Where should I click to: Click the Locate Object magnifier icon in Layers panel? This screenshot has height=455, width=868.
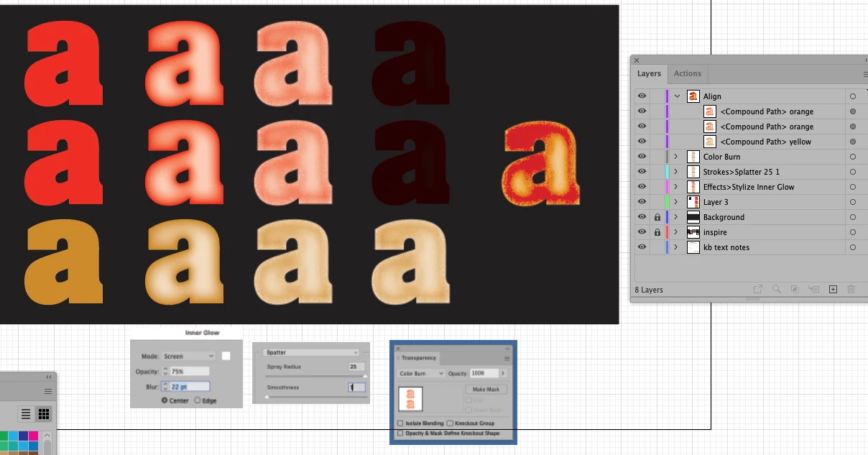pos(777,289)
